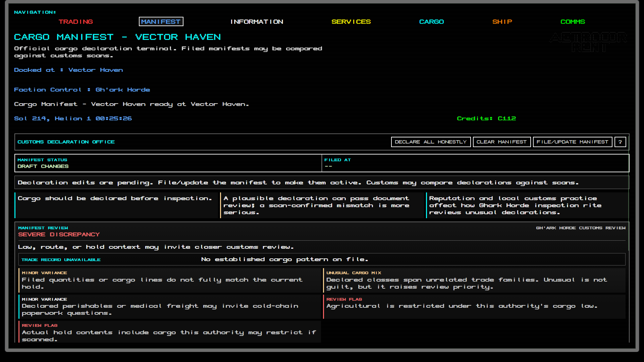Go to the INFORMATION tab

257,22
